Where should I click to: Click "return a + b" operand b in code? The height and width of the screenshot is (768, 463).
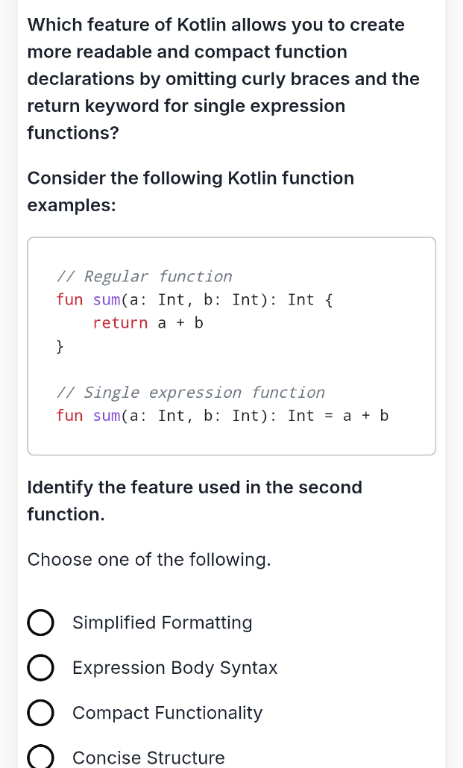[x=198, y=323]
